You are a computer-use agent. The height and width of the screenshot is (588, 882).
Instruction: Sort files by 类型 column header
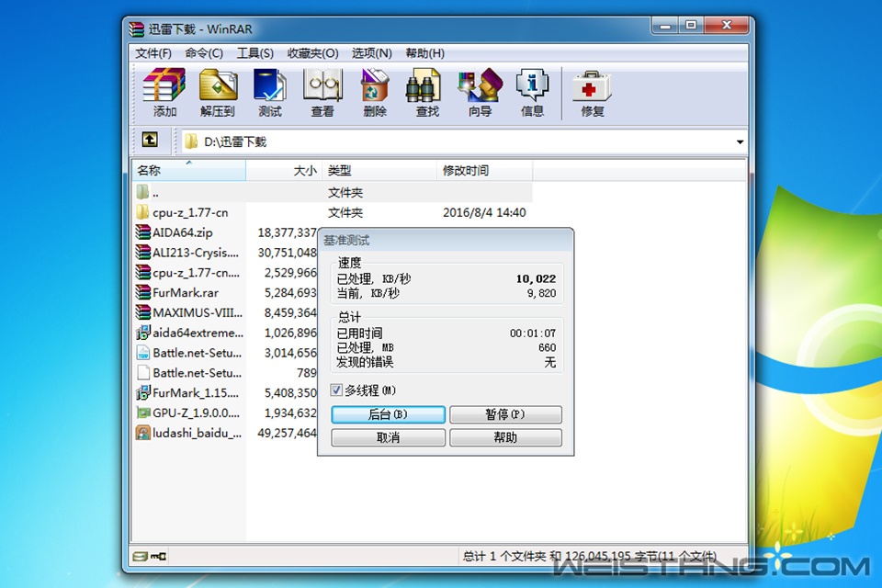pyautogui.click(x=379, y=171)
